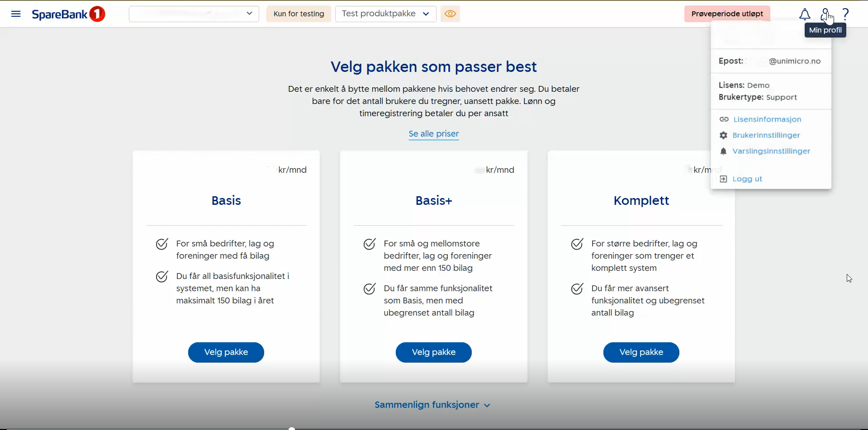This screenshot has width=868, height=430.
Task: Expand the Test produktpakke dropdown
Action: [385, 14]
